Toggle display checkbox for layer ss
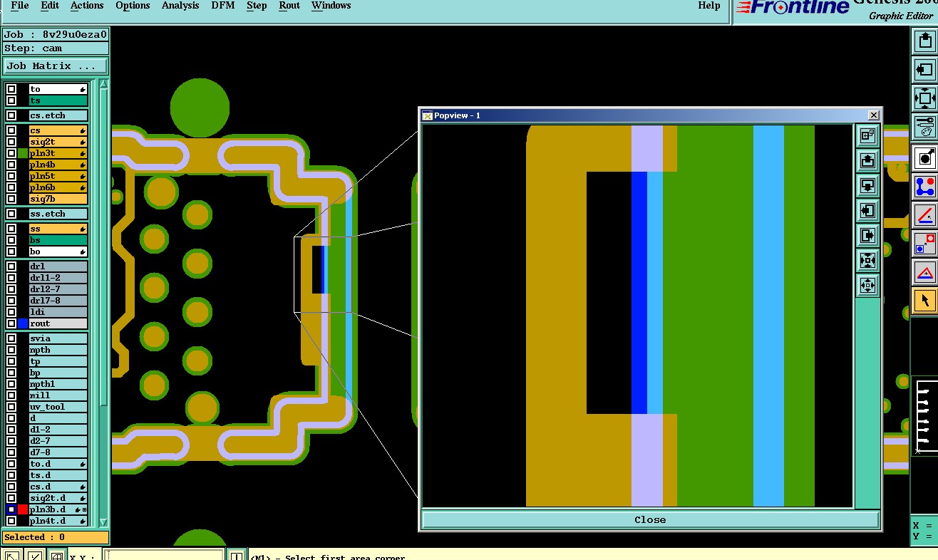 tap(11, 229)
